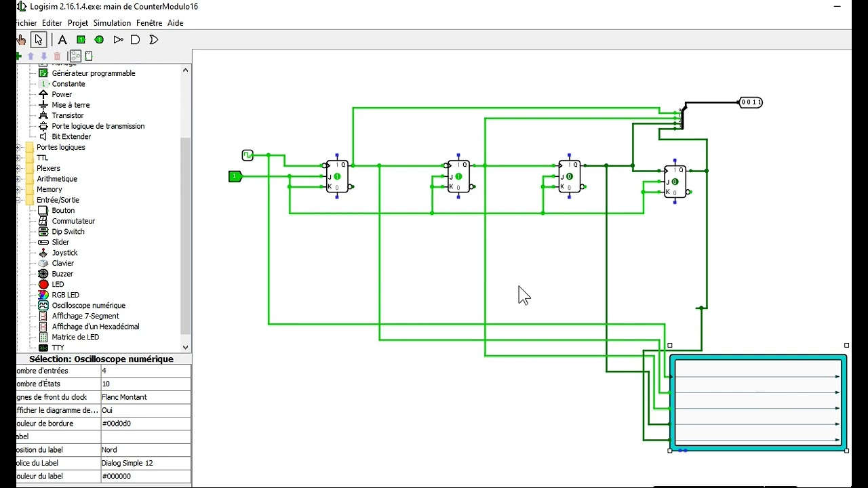Click the green plus add-circuit icon

coord(19,56)
